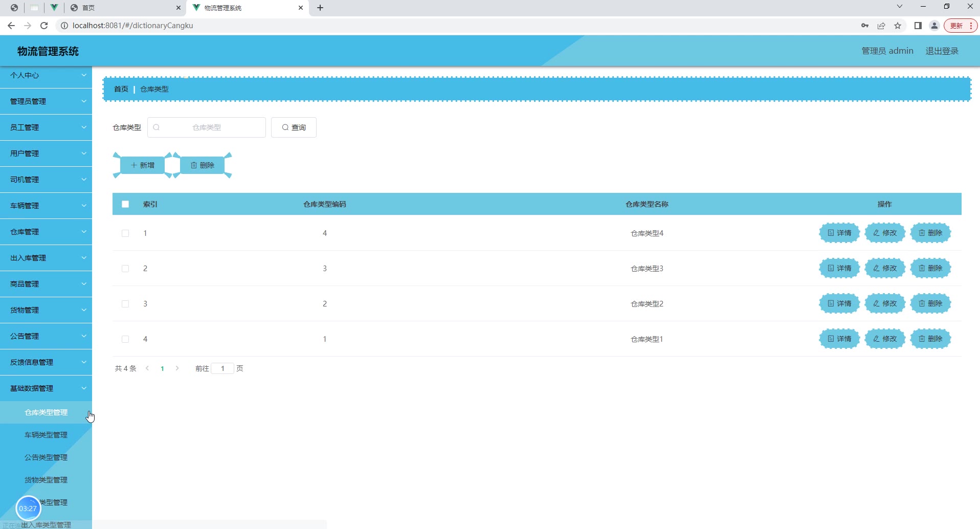980x529 pixels.
Task: Check the checkbox for row 仓库类型3
Action: click(x=125, y=269)
